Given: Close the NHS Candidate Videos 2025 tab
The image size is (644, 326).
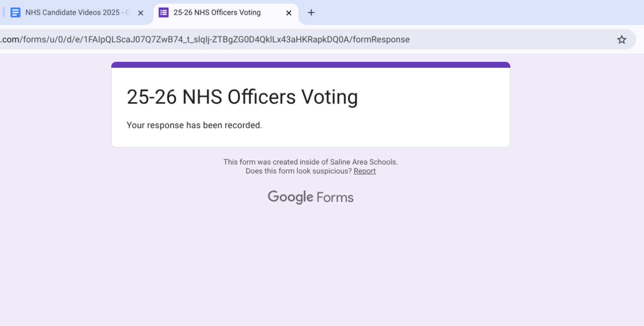Looking at the screenshot, I should coord(141,13).
